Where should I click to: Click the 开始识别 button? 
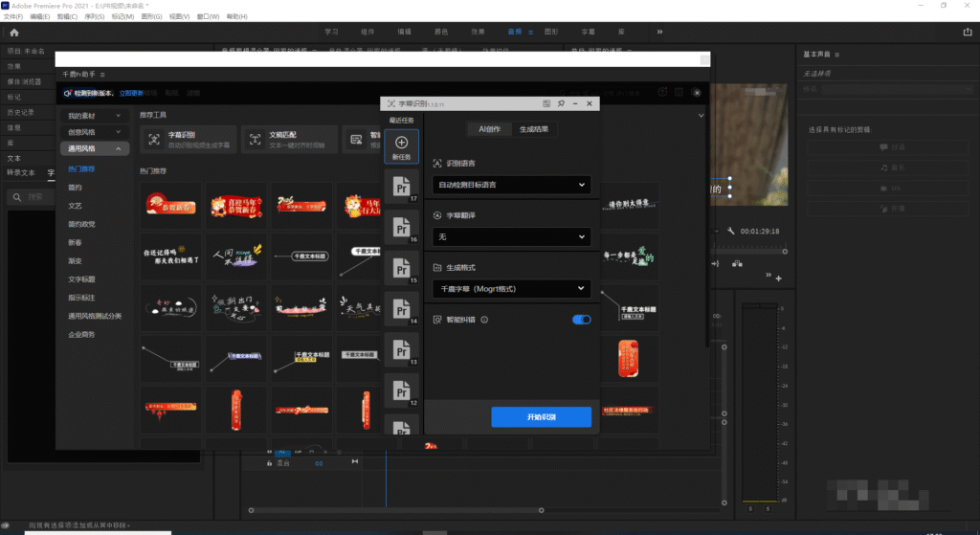541,417
